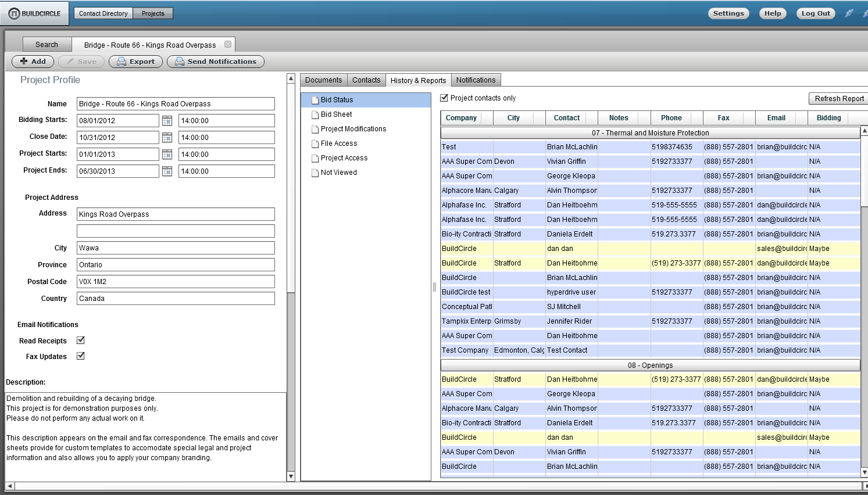Screen dimensions: 868x495
Task: Open the calendar picker for Close Date
Action: pos(167,138)
